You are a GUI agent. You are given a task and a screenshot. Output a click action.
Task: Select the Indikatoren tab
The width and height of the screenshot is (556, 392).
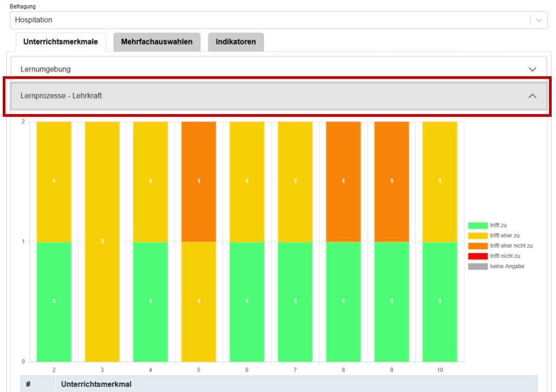point(236,42)
